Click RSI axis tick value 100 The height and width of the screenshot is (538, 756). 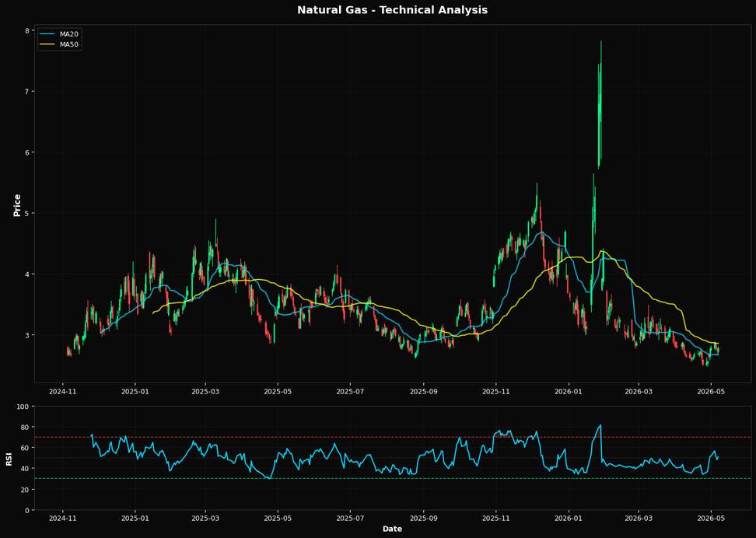click(25, 407)
